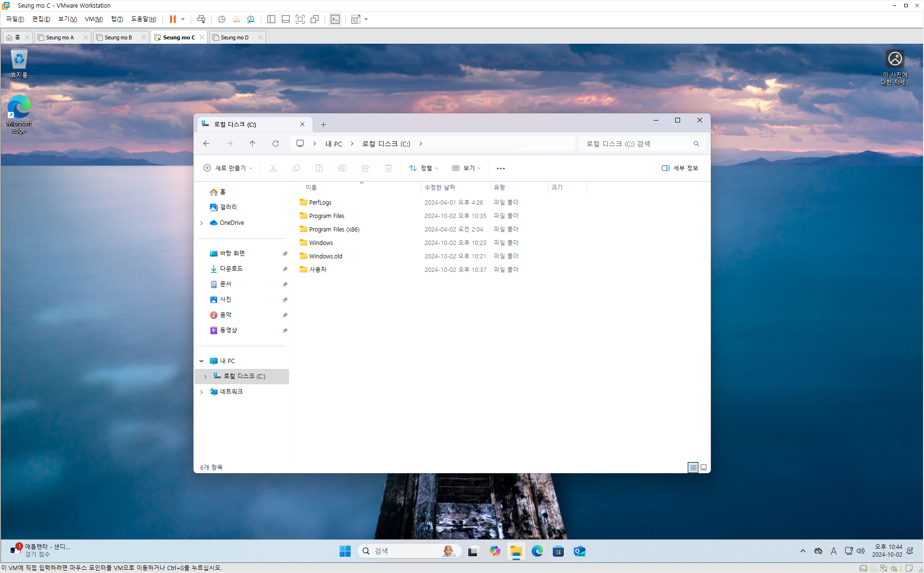Open the 정렬 sort dropdown
The width and height of the screenshot is (924, 573).
pyautogui.click(x=423, y=168)
